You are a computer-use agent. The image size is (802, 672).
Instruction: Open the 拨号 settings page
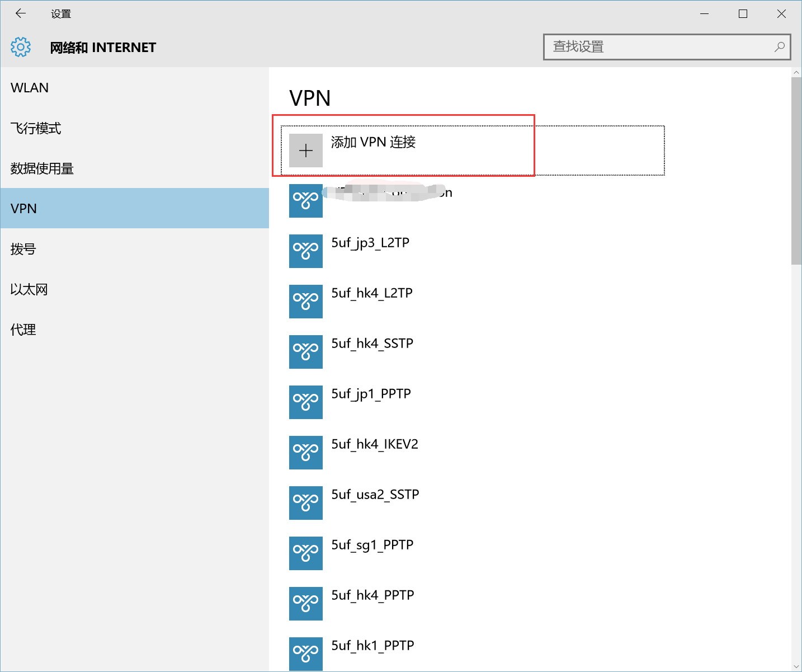coord(23,249)
